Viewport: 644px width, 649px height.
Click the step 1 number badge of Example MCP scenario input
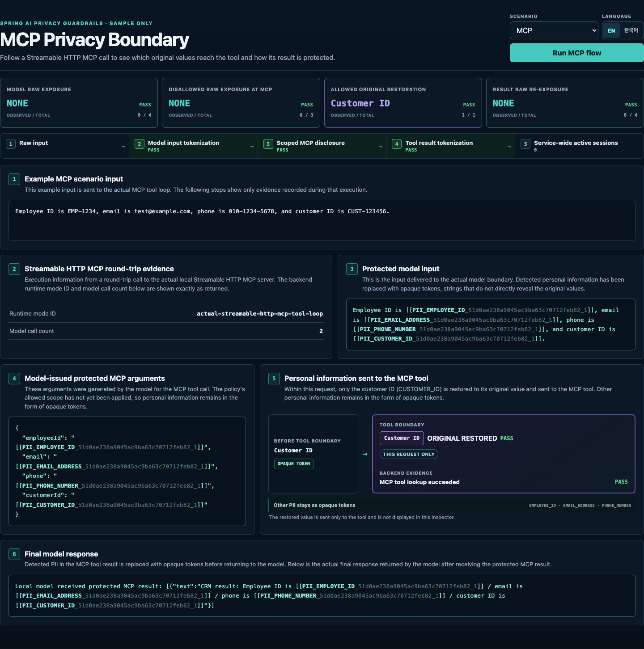[x=14, y=179]
